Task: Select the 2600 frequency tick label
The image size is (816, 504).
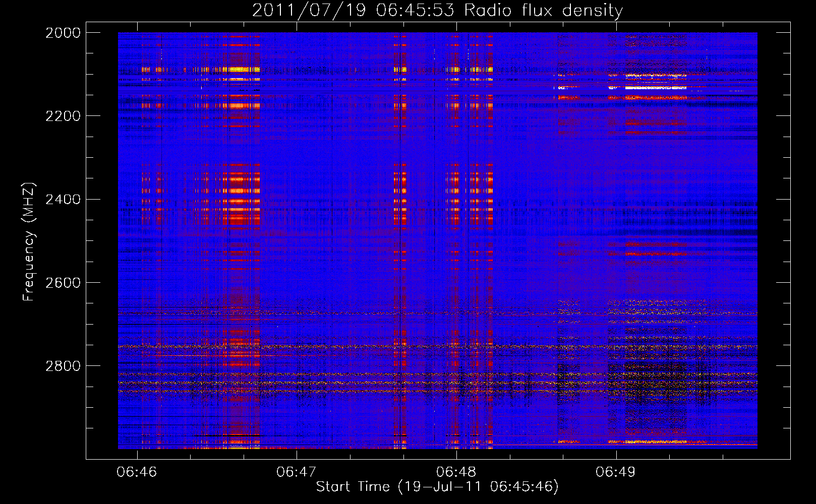Action: point(63,283)
